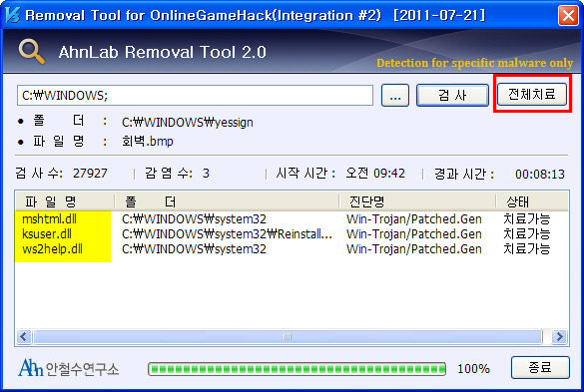Click Win-Trojan/Patched.Gen diagnosis for mshtml.dll

413,218
